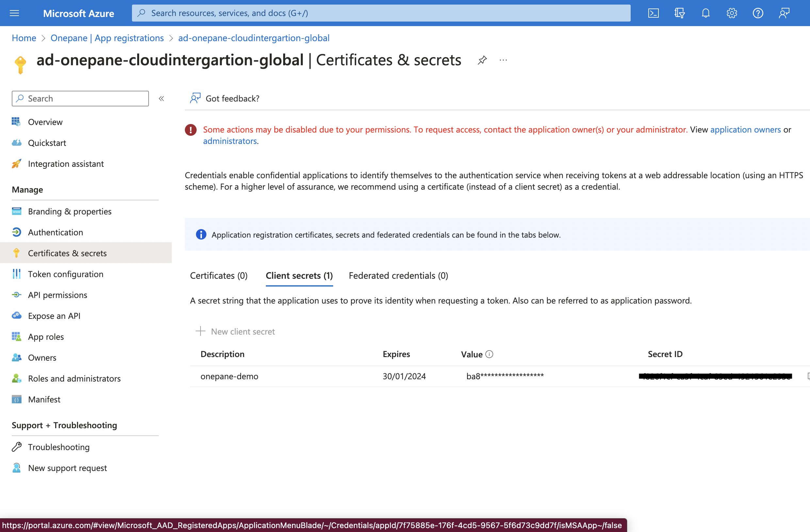Viewport: 810px width, 532px height.
Task: Click the Authentication navigation icon
Action: 17,231
